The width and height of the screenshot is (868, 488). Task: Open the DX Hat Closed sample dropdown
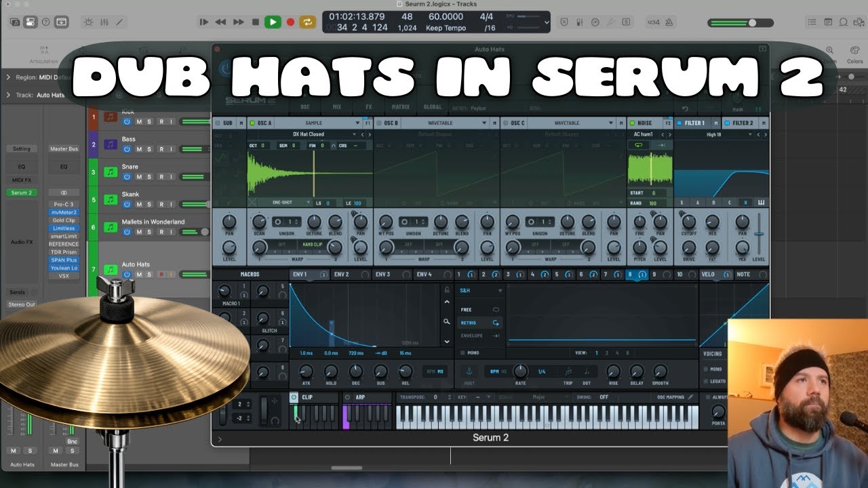(309, 134)
